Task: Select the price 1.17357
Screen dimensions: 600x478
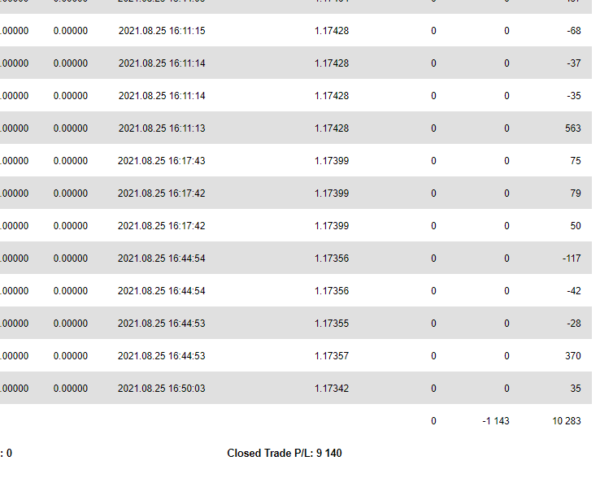Action: click(x=331, y=356)
